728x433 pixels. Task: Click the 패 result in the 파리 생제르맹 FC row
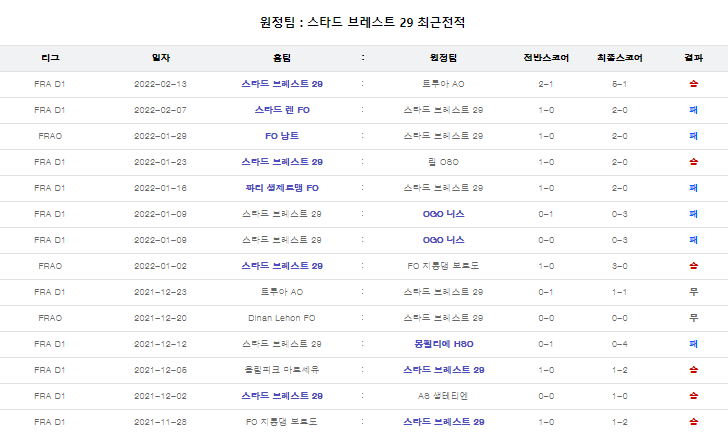coord(694,188)
